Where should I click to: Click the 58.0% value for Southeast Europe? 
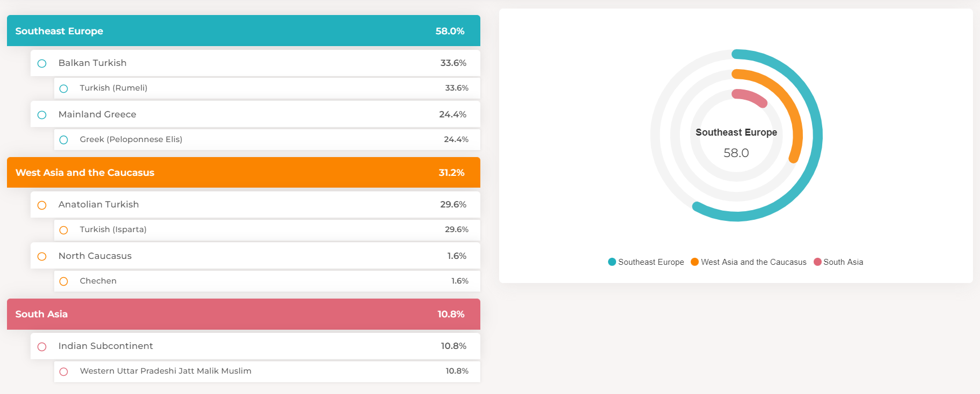[x=450, y=31]
